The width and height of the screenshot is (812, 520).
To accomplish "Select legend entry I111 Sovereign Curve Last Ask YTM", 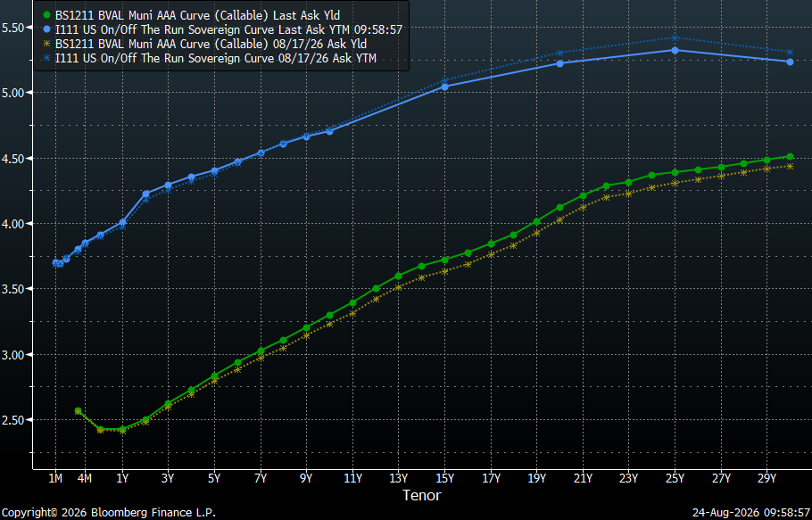I will [228, 30].
